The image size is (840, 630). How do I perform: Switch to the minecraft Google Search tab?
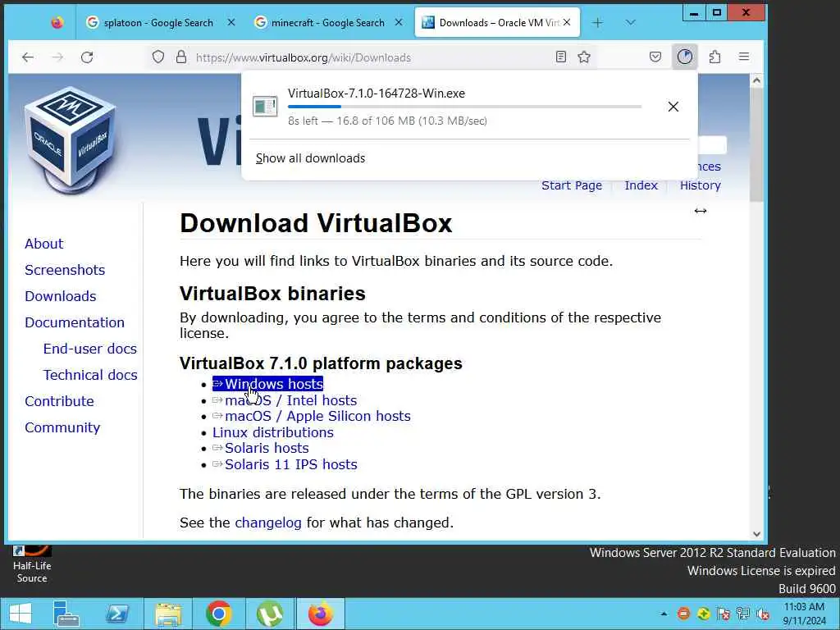328,22
